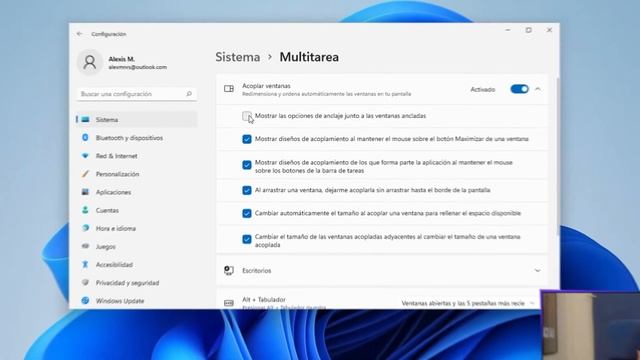Check Mostrar las opciones de anclaje box
Screen dimensions: 640x360
pyautogui.click(x=247, y=116)
